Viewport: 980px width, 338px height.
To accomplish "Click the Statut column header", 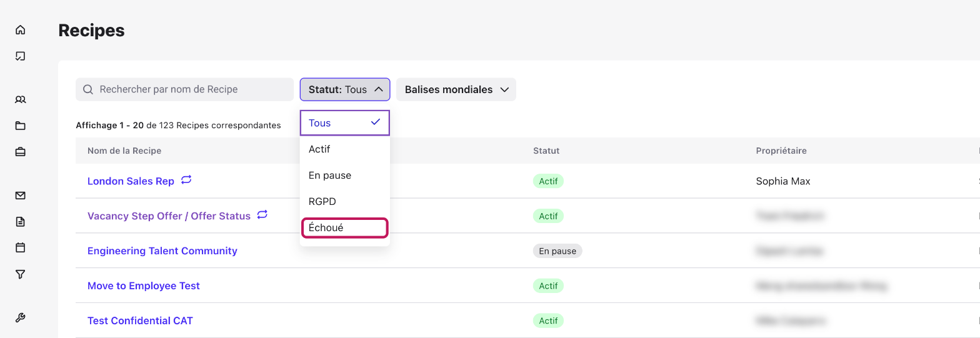I will pyautogui.click(x=546, y=151).
